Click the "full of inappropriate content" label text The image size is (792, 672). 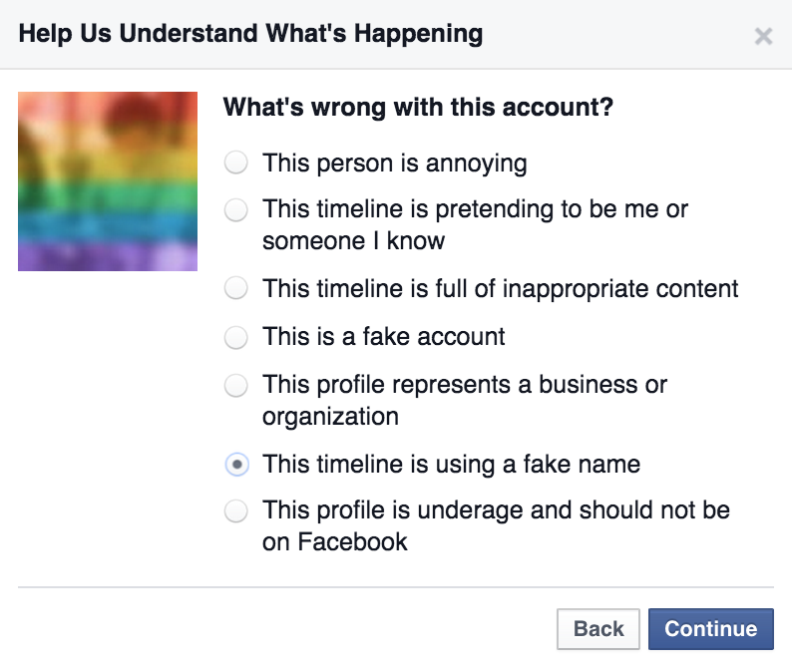pos(500,289)
